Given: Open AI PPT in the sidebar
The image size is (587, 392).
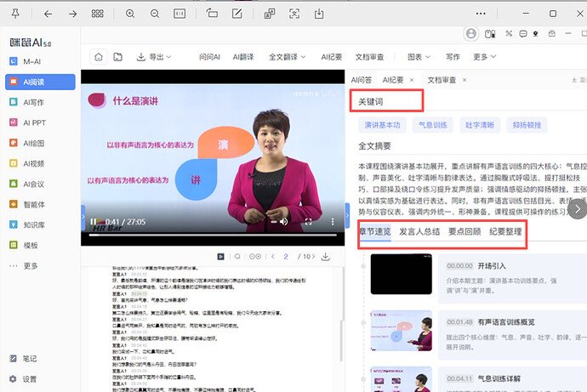Looking at the screenshot, I should (39, 122).
